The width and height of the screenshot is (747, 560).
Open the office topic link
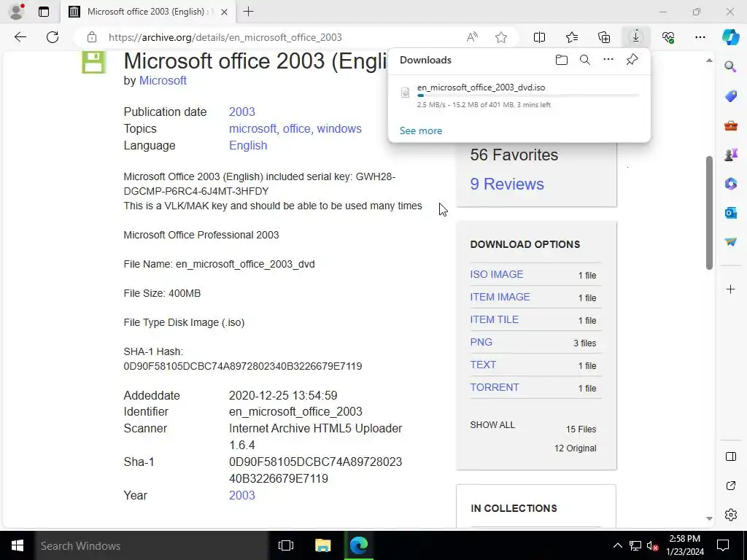coord(296,128)
